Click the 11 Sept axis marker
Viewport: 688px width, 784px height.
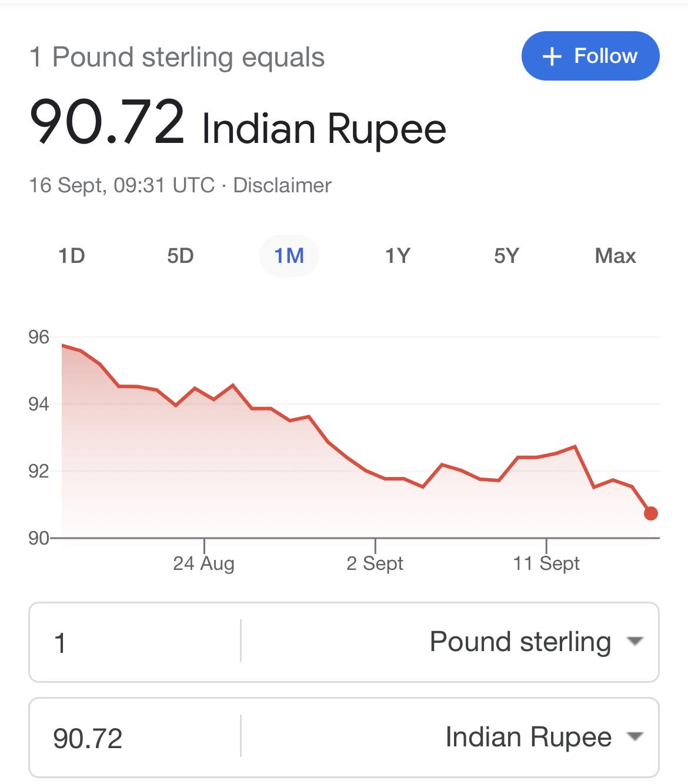[546, 563]
